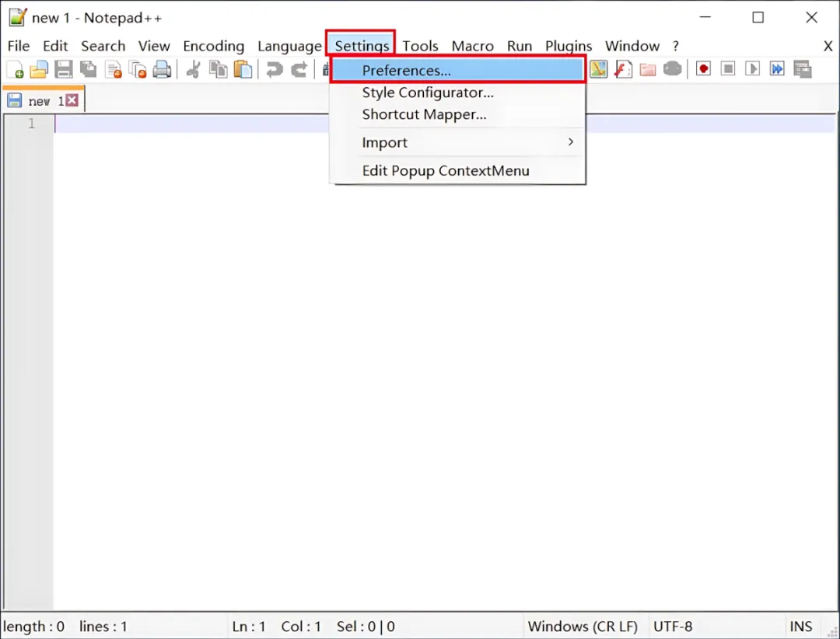The height and width of the screenshot is (639, 840).
Task: Redo the action via toolbar arrow
Action: coord(299,69)
